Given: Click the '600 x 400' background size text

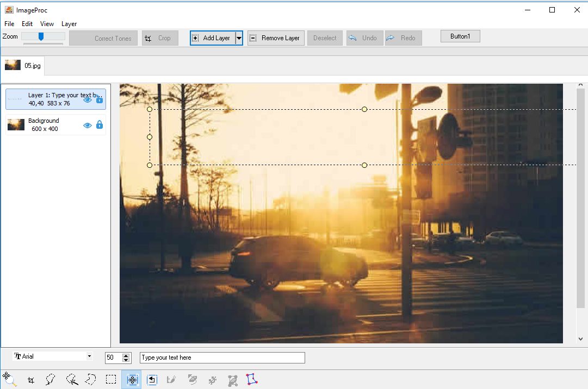Looking at the screenshot, I should (45, 129).
